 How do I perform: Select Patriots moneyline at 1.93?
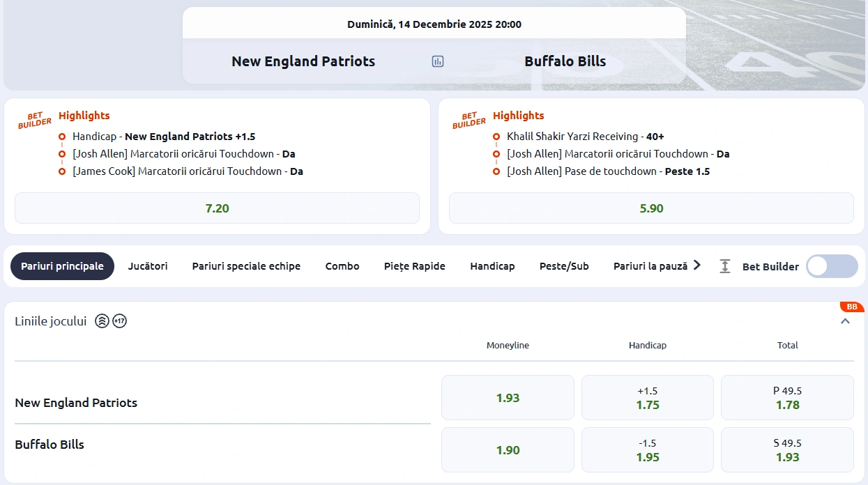click(508, 397)
